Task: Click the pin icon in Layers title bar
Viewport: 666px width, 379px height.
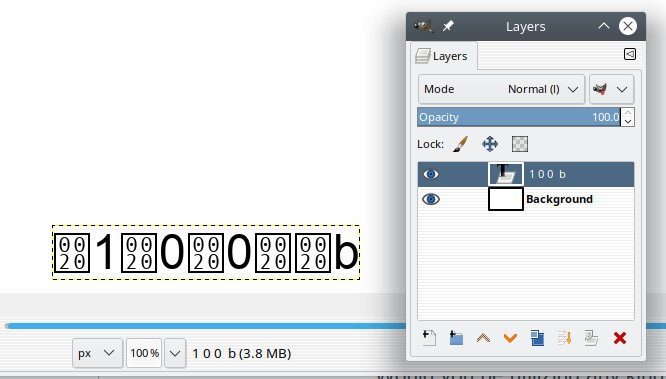Action: [448, 26]
